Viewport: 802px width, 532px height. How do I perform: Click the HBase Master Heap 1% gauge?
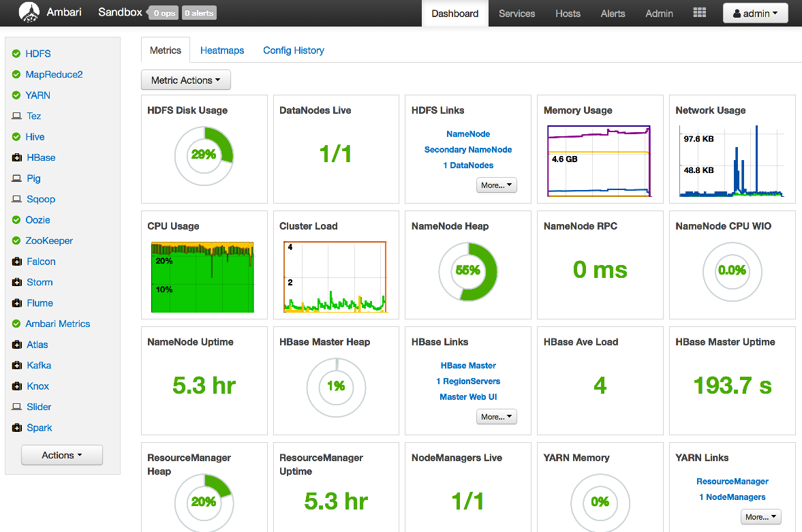pyautogui.click(x=336, y=387)
